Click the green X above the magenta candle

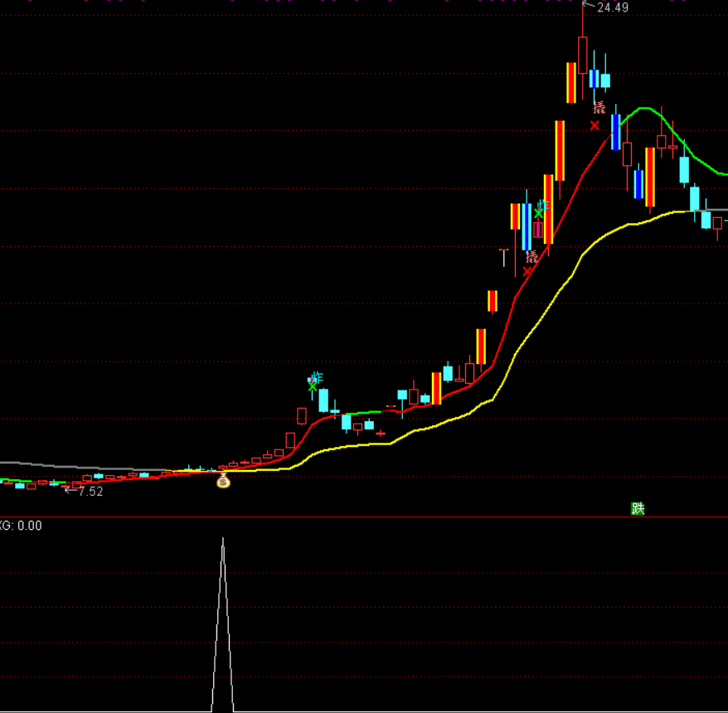pos(538,214)
